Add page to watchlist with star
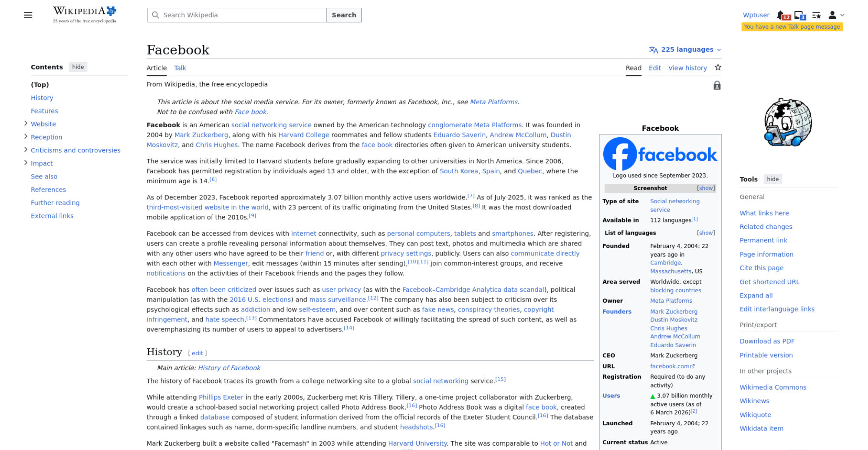 point(718,67)
